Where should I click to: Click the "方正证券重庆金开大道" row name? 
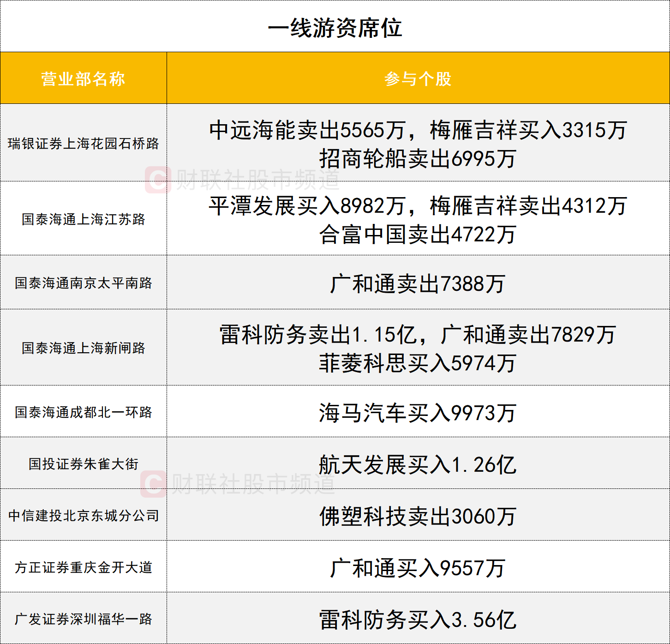pos(83,567)
